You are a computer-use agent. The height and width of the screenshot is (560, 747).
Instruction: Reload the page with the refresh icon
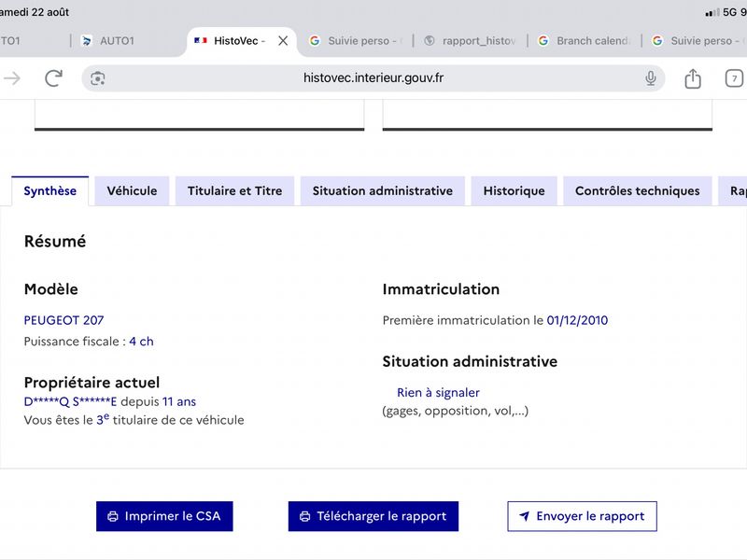click(x=54, y=78)
